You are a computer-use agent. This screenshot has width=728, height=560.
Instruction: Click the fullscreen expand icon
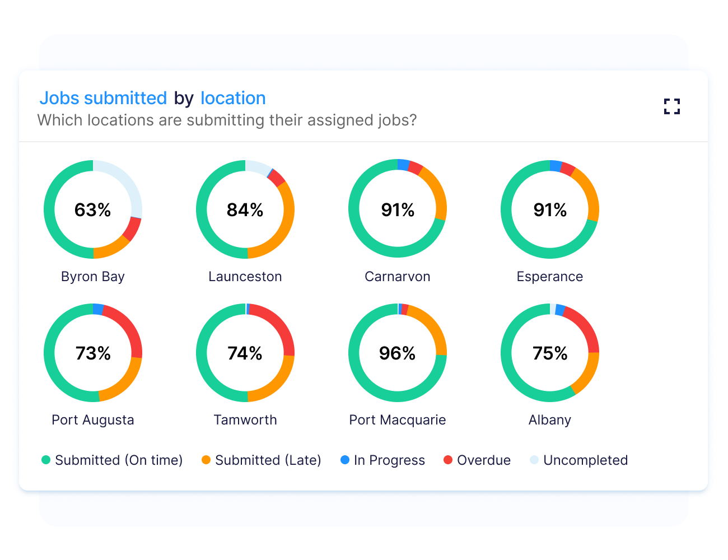tap(671, 106)
